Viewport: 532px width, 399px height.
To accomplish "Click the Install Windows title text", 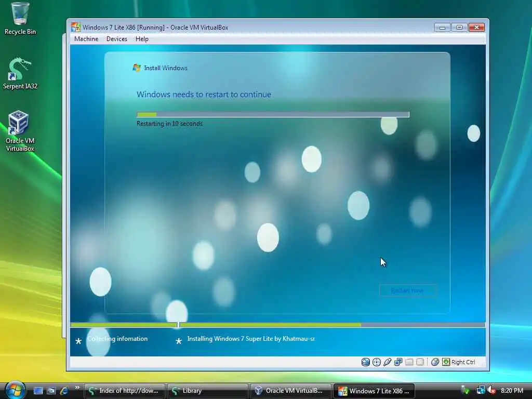I will 166,68.
